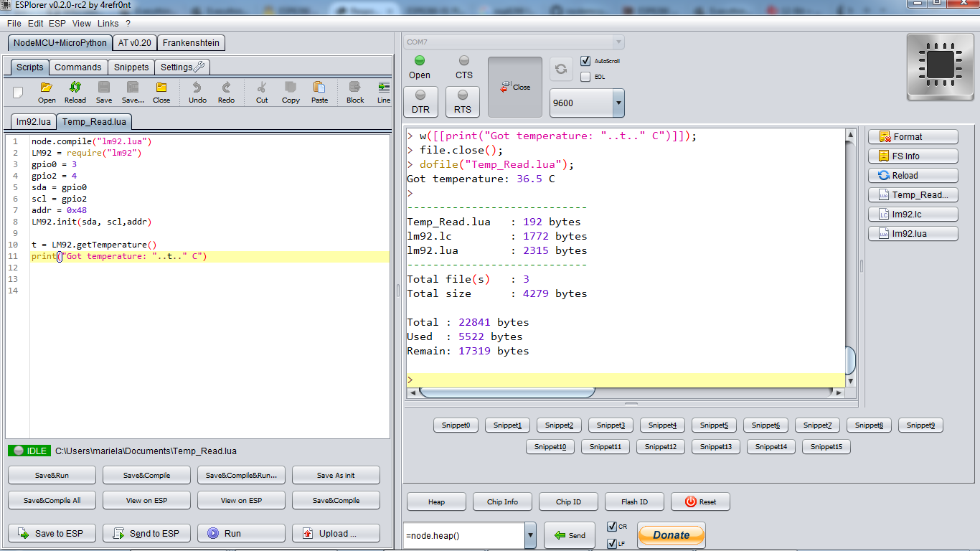
Task: Disable the AutoScroll checkbox
Action: point(585,61)
